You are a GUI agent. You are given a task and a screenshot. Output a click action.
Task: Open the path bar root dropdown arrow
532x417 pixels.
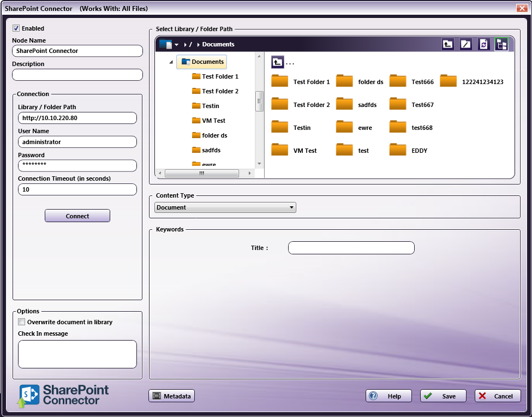click(176, 44)
